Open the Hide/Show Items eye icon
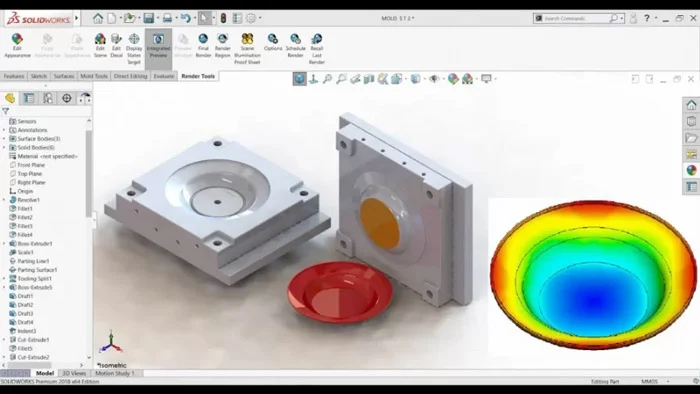The height and width of the screenshot is (394, 700). point(434,79)
